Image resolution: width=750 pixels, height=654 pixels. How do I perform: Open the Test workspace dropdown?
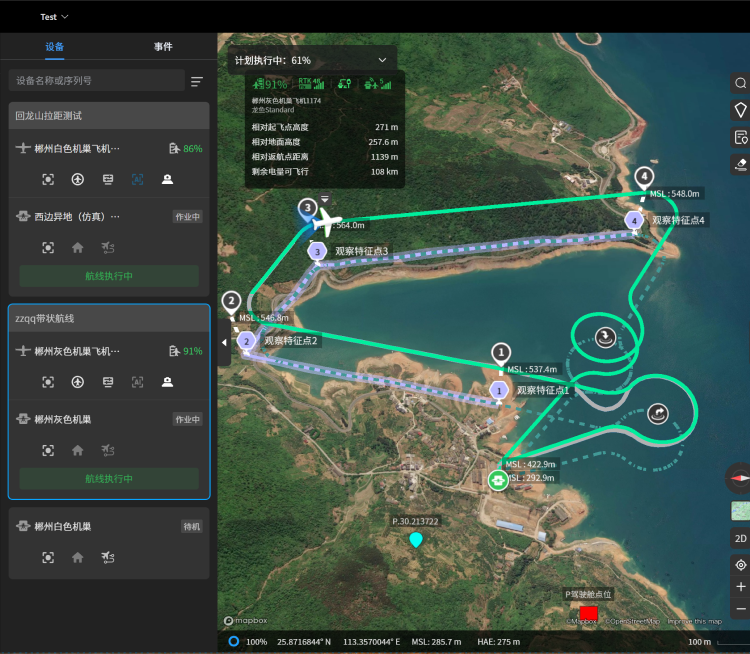coord(54,17)
